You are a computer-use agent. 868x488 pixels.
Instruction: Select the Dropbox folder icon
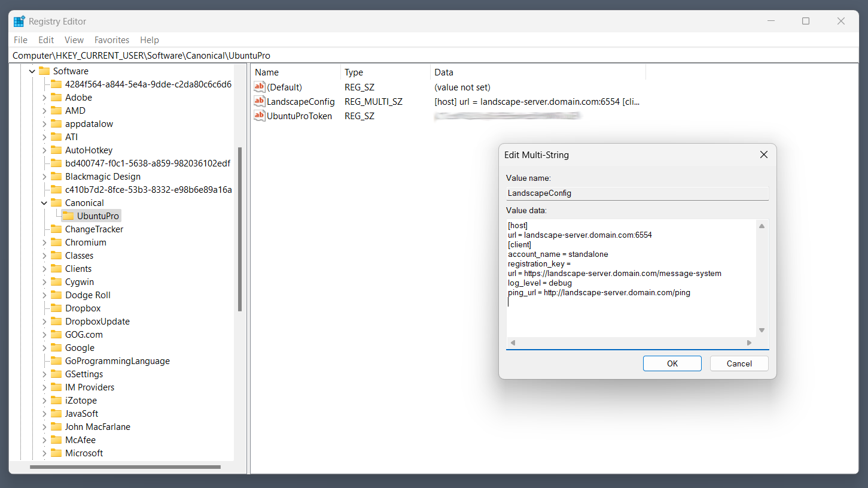(x=56, y=308)
